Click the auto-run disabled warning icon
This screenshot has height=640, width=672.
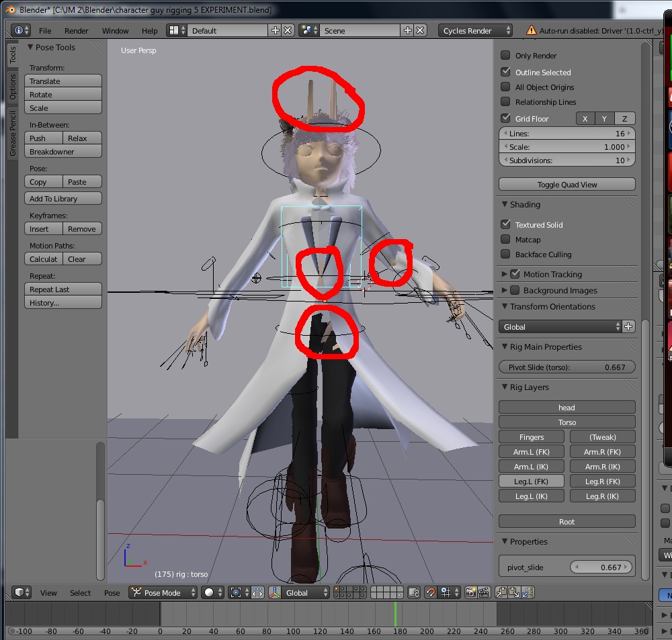pyautogui.click(x=531, y=30)
